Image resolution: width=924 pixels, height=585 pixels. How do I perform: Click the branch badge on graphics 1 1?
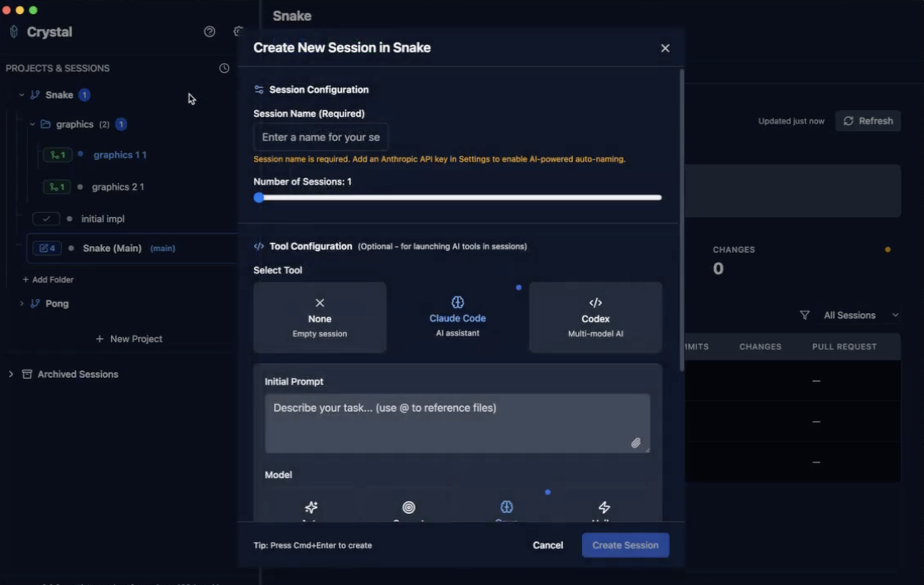click(x=58, y=155)
